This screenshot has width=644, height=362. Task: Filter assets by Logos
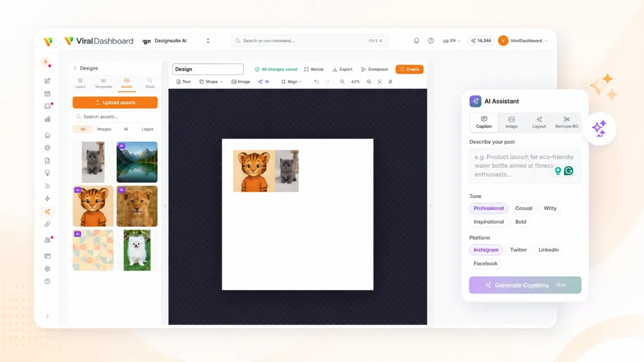point(147,129)
